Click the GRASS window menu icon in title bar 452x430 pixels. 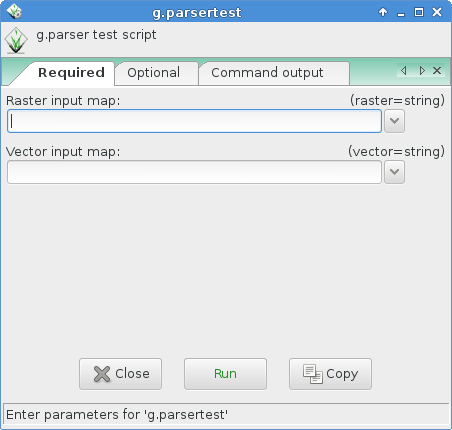[x=14, y=12]
